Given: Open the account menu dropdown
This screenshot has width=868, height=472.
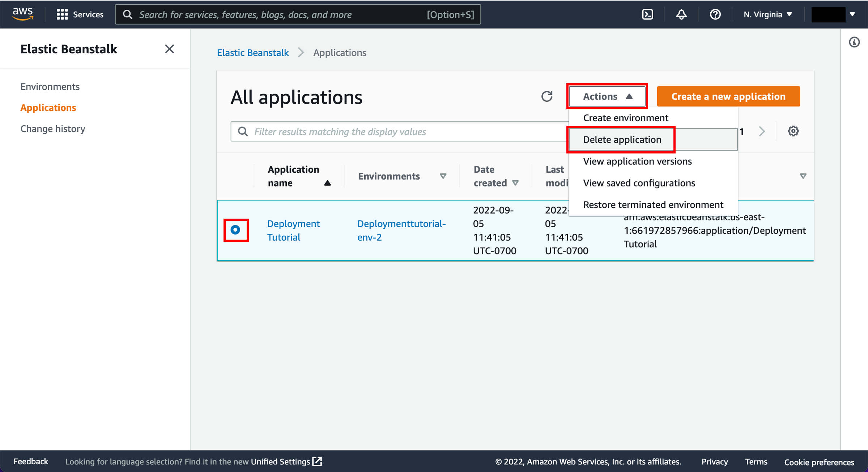Looking at the screenshot, I should [833, 14].
